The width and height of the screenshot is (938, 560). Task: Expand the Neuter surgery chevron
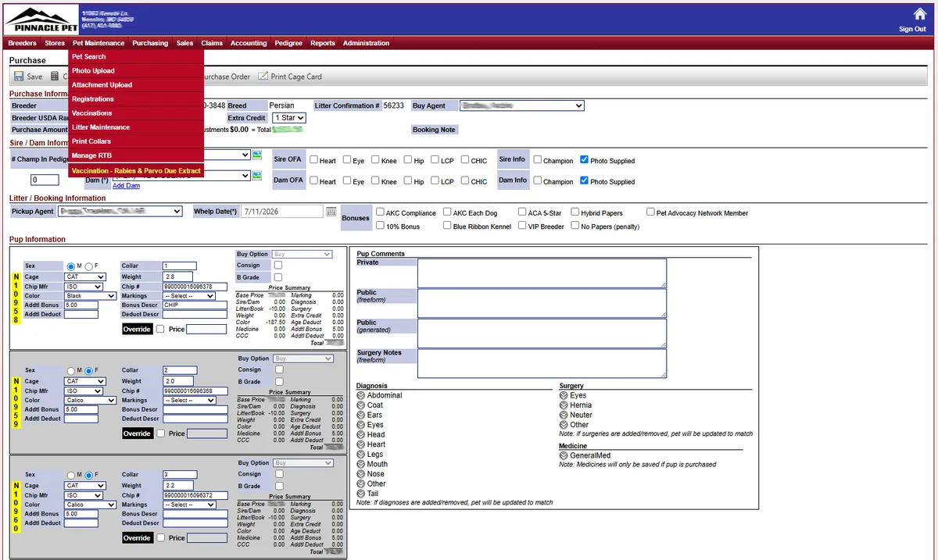pyautogui.click(x=564, y=415)
